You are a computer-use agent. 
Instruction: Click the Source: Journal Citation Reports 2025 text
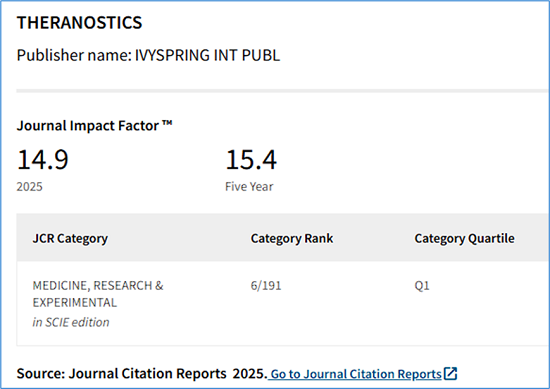click(142, 374)
